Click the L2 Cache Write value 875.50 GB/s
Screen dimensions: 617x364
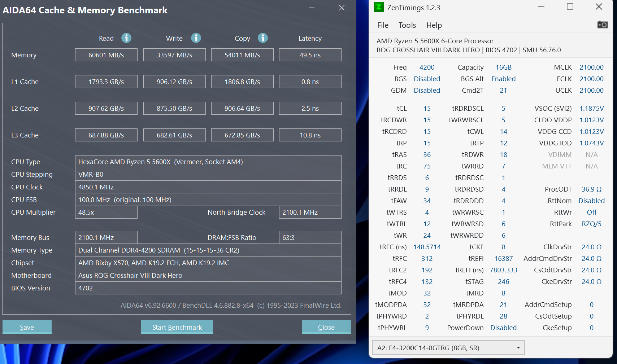coord(174,108)
